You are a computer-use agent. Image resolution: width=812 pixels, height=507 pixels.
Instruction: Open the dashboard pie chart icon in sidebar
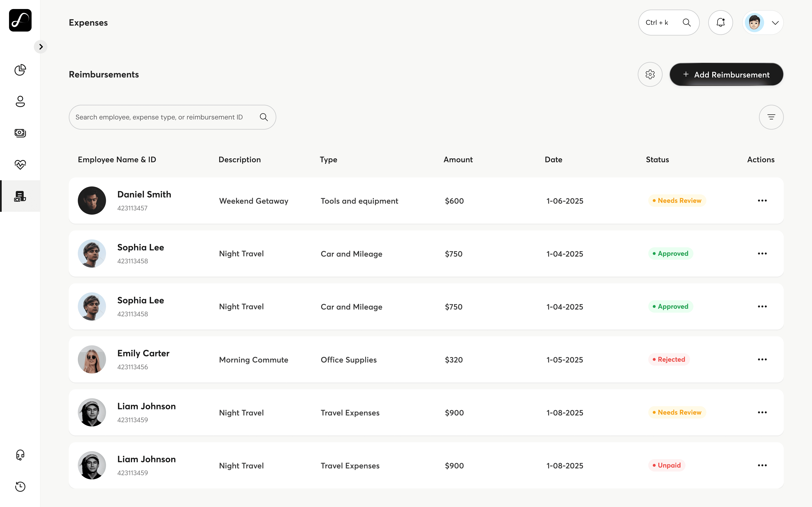click(20, 70)
